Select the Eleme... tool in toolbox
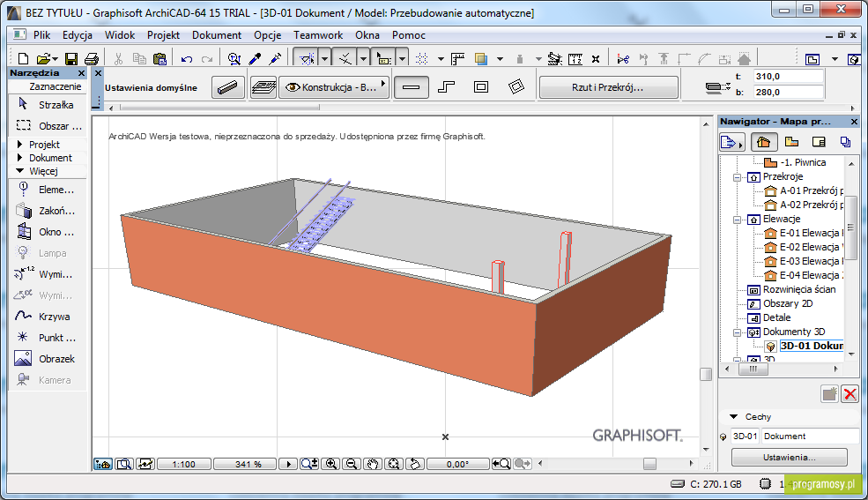Image resolution: width=868 pixels, height=500 pixels. tap(48, 190)
